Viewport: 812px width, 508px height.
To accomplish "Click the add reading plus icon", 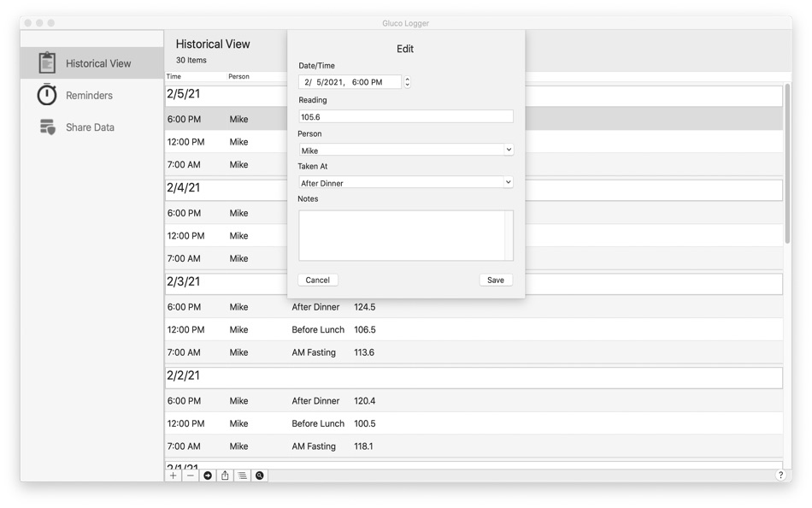I will click(174, 476).
